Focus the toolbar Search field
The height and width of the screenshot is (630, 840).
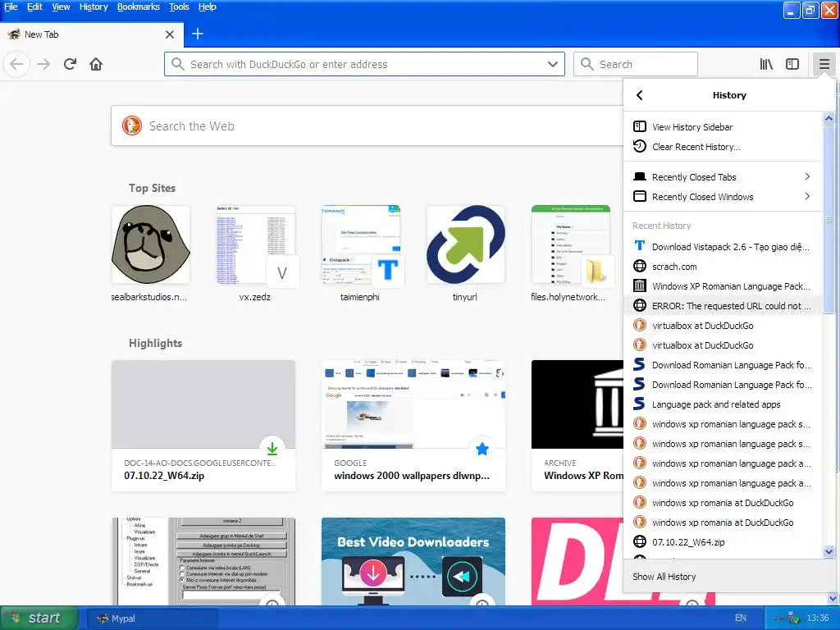636,64
